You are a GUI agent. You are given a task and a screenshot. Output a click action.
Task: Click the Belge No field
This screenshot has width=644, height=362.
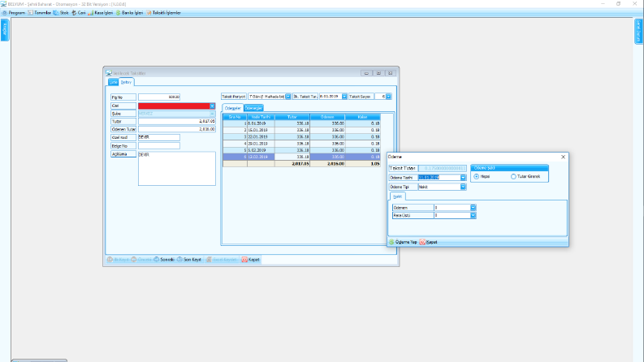[x=159, y=146]
